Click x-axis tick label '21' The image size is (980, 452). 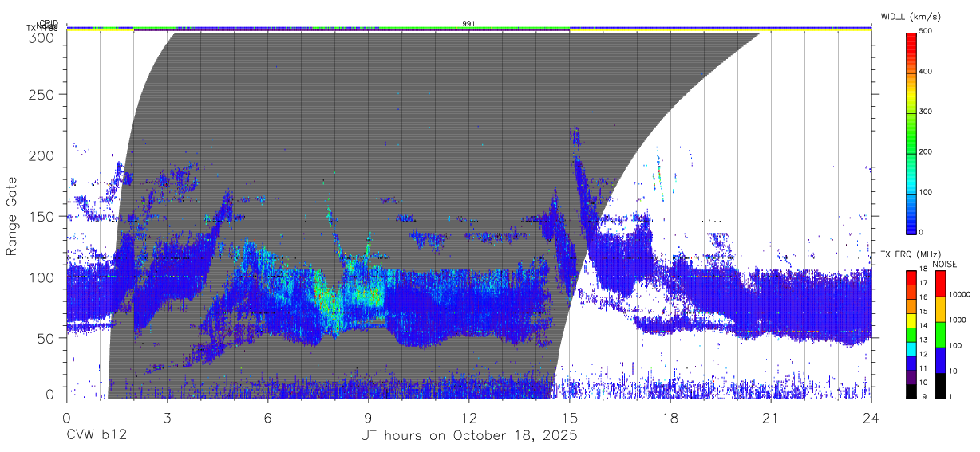click(771, 419)
